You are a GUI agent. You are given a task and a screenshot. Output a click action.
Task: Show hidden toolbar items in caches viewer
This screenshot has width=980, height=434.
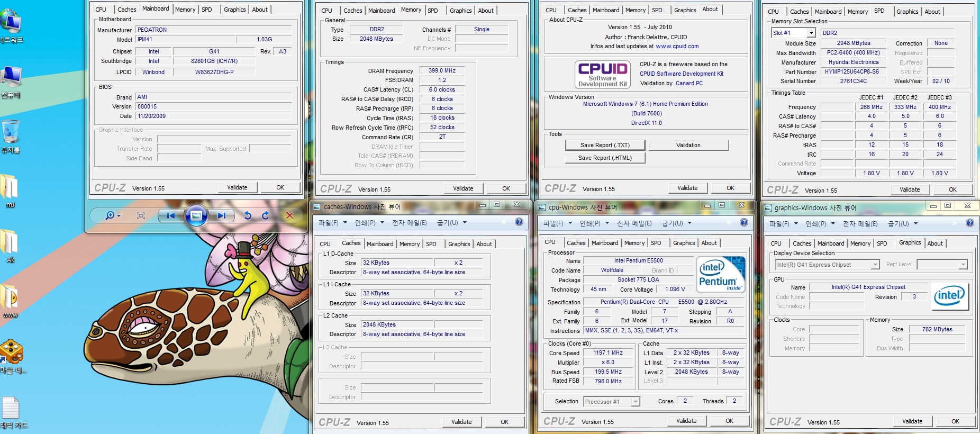click(504, 223)
